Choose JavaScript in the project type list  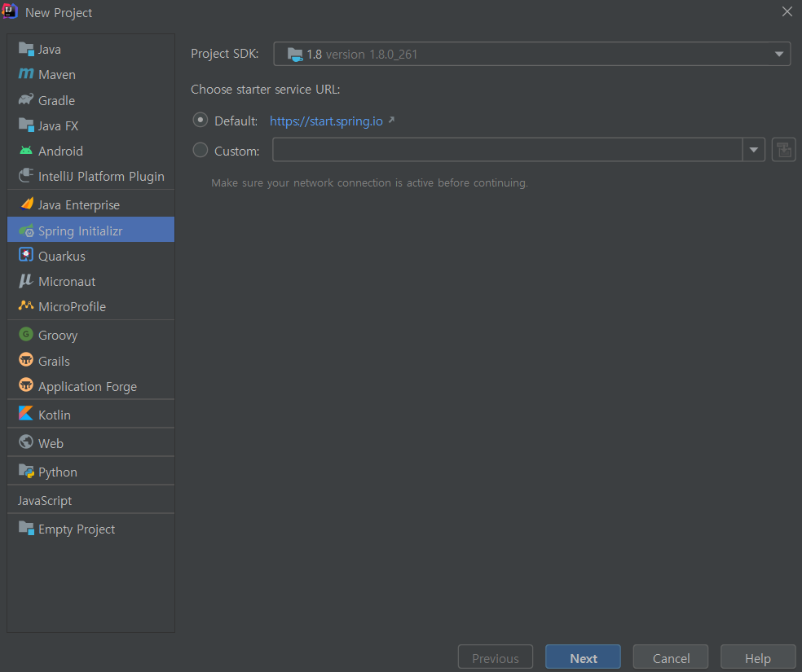(91, 500)
